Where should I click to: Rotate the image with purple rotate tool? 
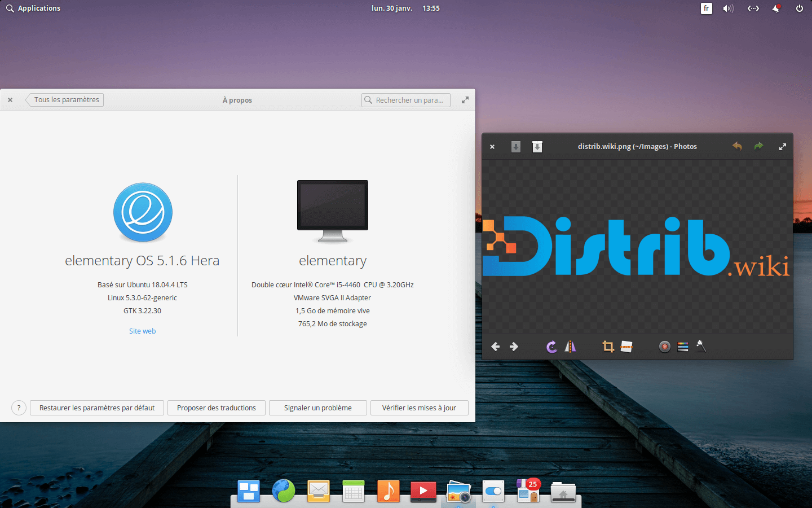click(551, 347)
